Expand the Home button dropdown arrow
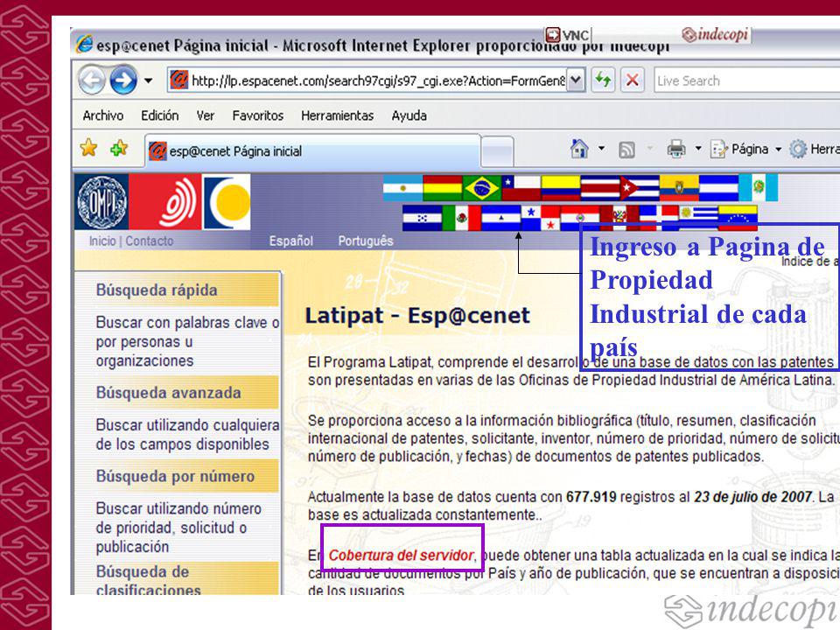The width and height of the screenshot is (840, 630). 602,149
